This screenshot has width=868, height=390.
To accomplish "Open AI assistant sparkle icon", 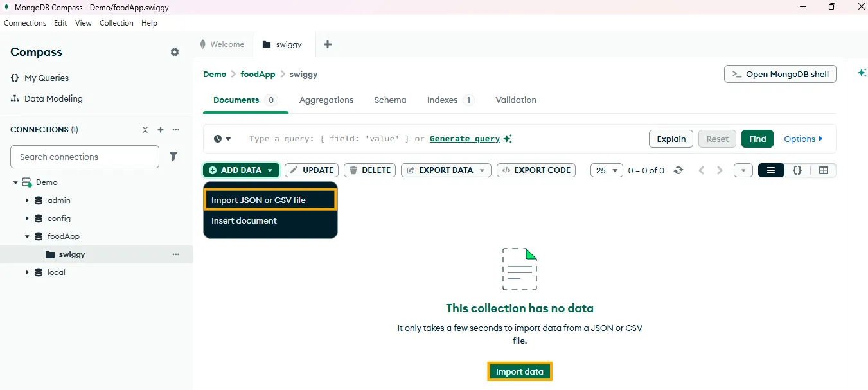I will [x=862, y=73].
